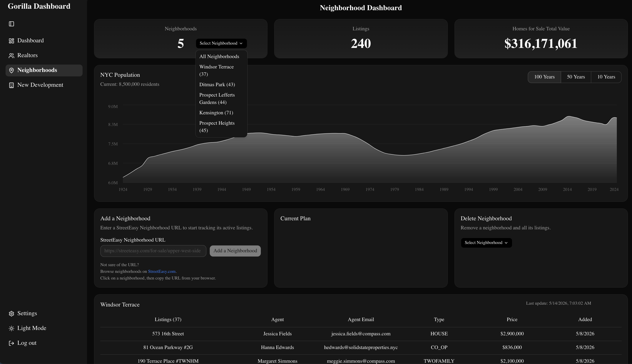Choose Ditmas Park (43) option
The height and width of the screenshot is (364, 632).
tap(221, 85)
